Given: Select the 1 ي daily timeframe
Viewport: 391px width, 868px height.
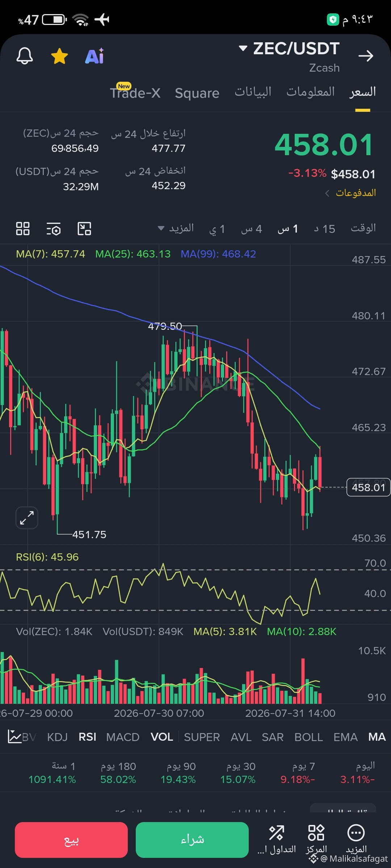Looking at the screenshot, I should pyautogui.click(x=217, y=229).
